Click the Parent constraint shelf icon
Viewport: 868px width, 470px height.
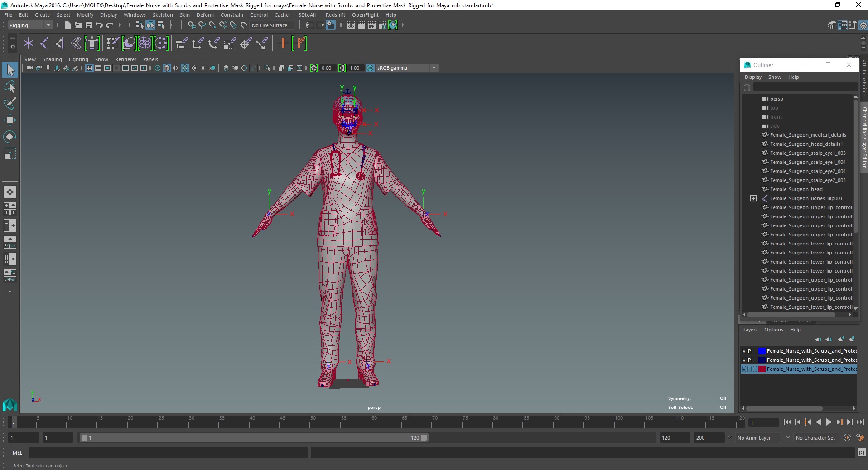[x=182, y=43]
